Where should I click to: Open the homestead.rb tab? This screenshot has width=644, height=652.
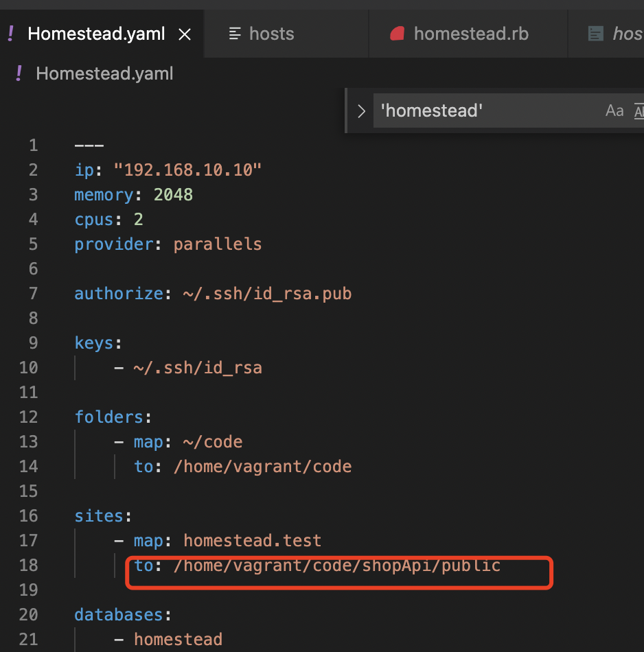point(468,34)
